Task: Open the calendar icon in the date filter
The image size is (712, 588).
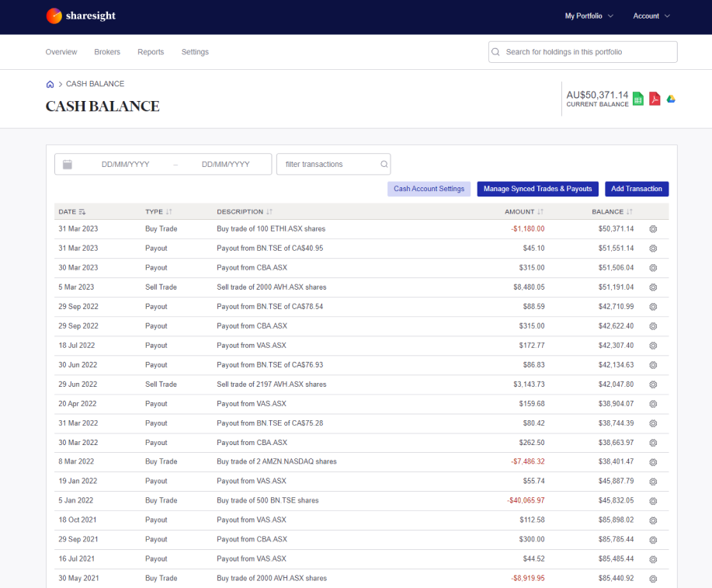Action: point(67,164)
